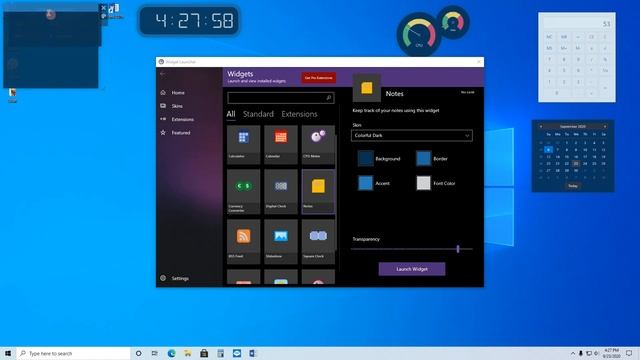Click the Skins icon in sidebar
Screen dimensions: 640x360
tap(163, 106)
